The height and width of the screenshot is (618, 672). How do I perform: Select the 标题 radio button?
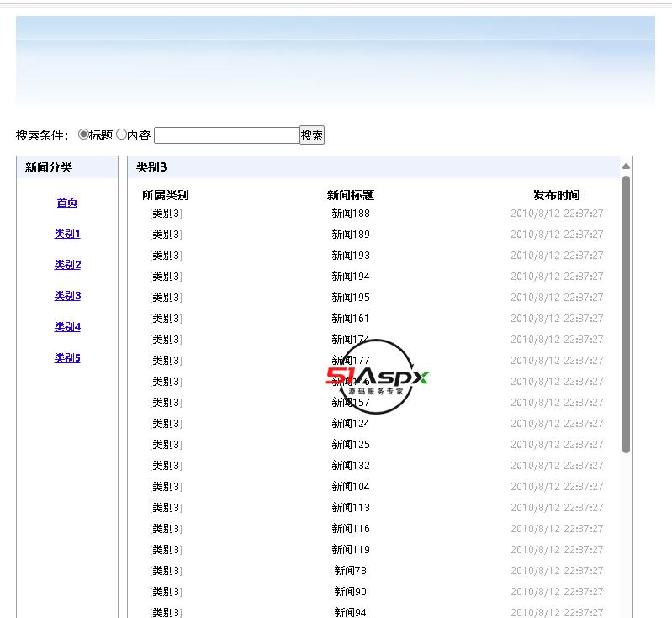[x=83, y=135]
